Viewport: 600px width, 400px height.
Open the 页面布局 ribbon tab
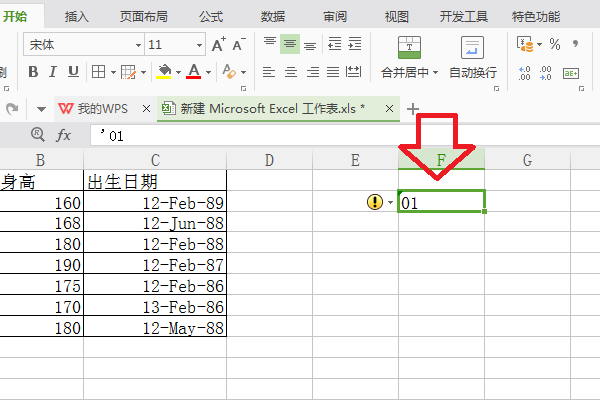tap(143, 16)
